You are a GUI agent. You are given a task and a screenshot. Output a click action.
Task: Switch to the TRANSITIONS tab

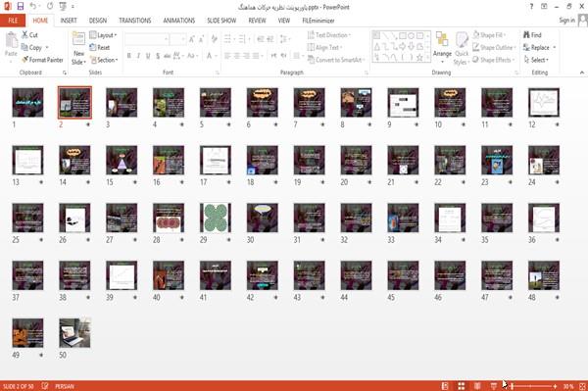coord(135,21)
